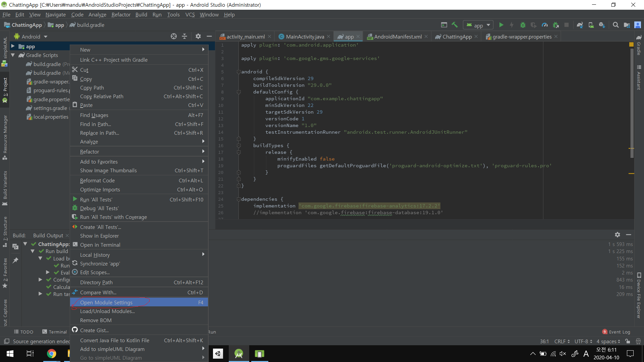Screen dimensions: 644x362
Task: Select Reformat Code in context menu
Action: 139,180
